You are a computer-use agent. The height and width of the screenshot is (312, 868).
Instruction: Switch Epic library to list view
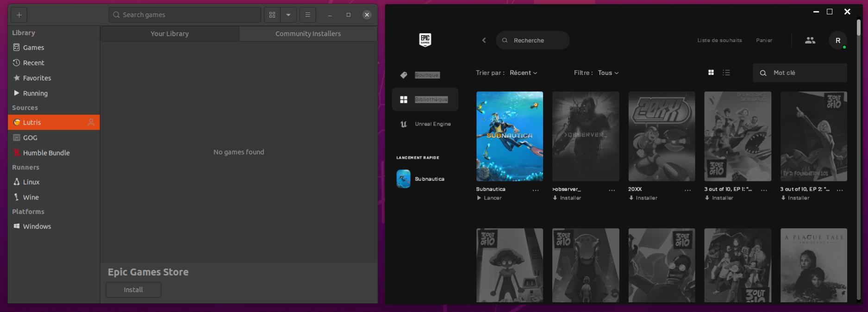coord(726,73)
